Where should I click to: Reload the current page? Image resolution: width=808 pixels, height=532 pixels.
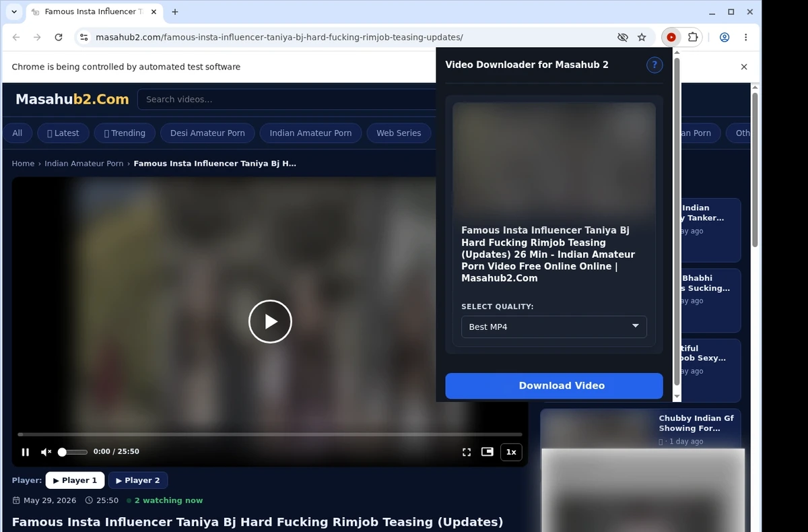pos(59,38)
